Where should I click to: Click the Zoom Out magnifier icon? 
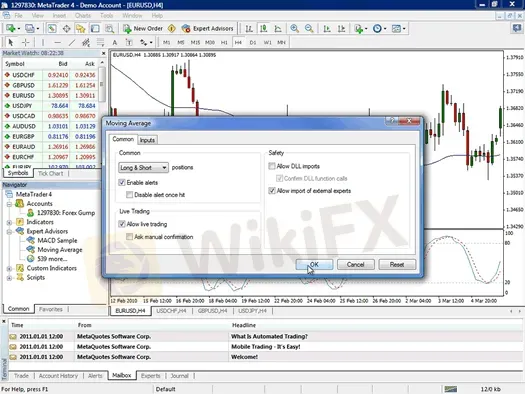click(x=309, y=28)
